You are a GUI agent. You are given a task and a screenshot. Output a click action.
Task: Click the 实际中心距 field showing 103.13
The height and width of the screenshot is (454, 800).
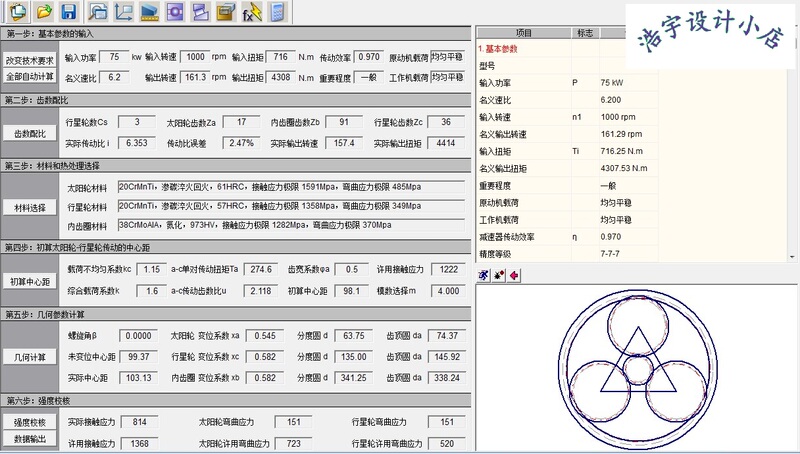pyautogui.click(x=138, y=378)
